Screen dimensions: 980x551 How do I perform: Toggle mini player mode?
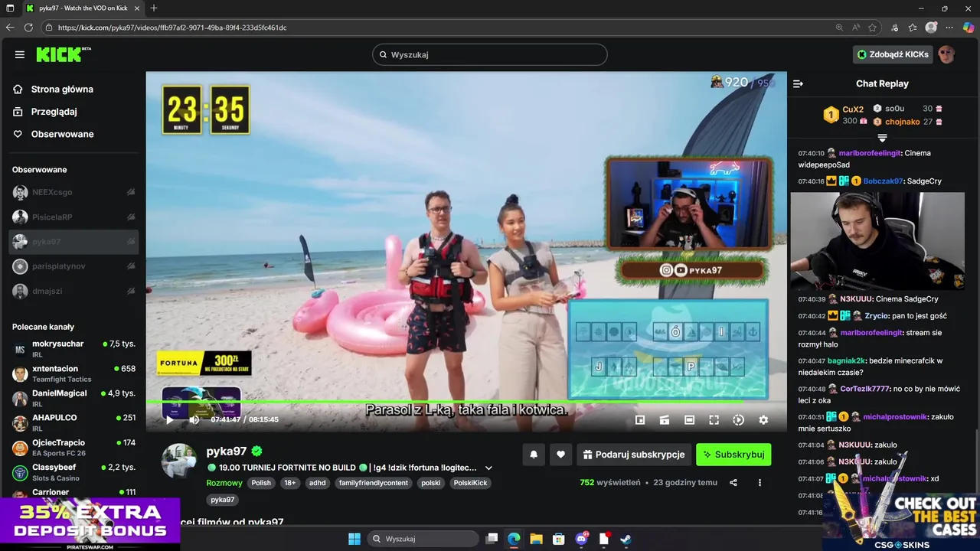click(640, 419)
